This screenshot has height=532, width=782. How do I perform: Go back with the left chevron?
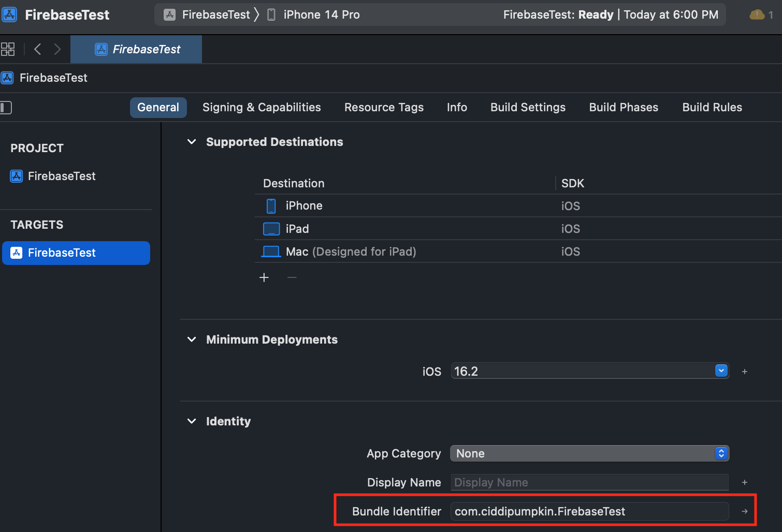point(37,49)
